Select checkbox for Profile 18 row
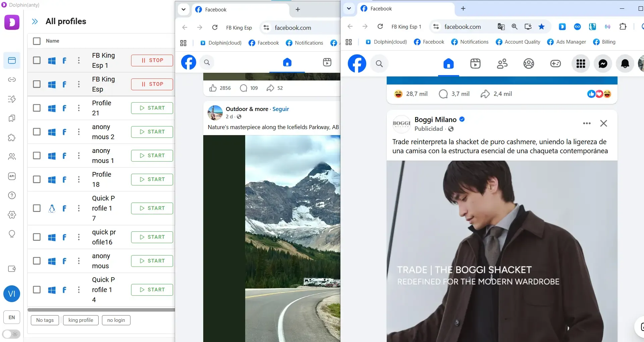 (x=37, y=179)
